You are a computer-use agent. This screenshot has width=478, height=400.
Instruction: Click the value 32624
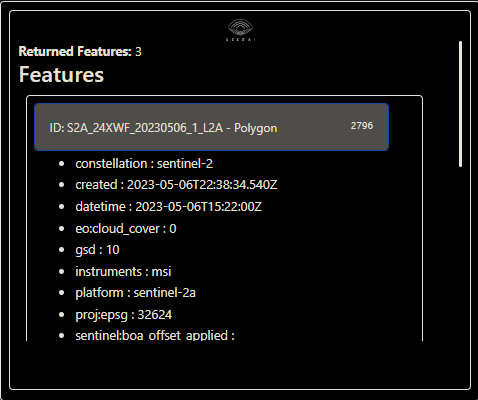coord(155,315)
